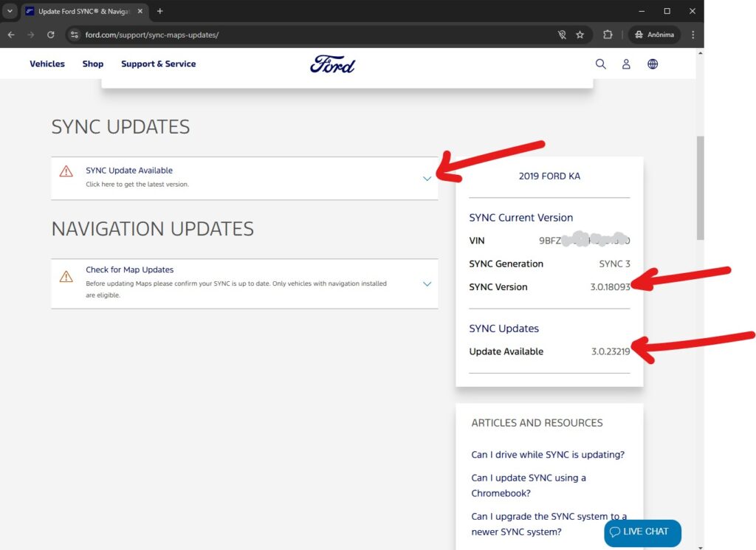Screen dimensions: 756x550
Task: Open the browser tab search dropdown
Action: (10, 11)
